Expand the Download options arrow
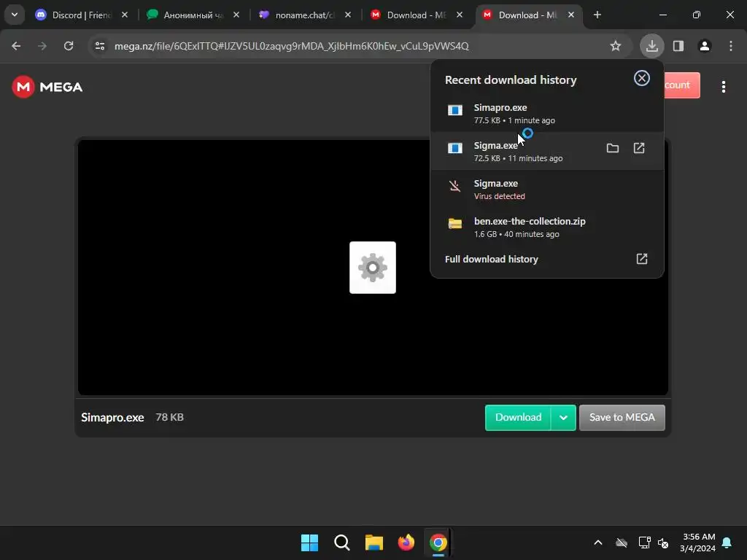Screen dimensions: 747x560 (563, 418)
